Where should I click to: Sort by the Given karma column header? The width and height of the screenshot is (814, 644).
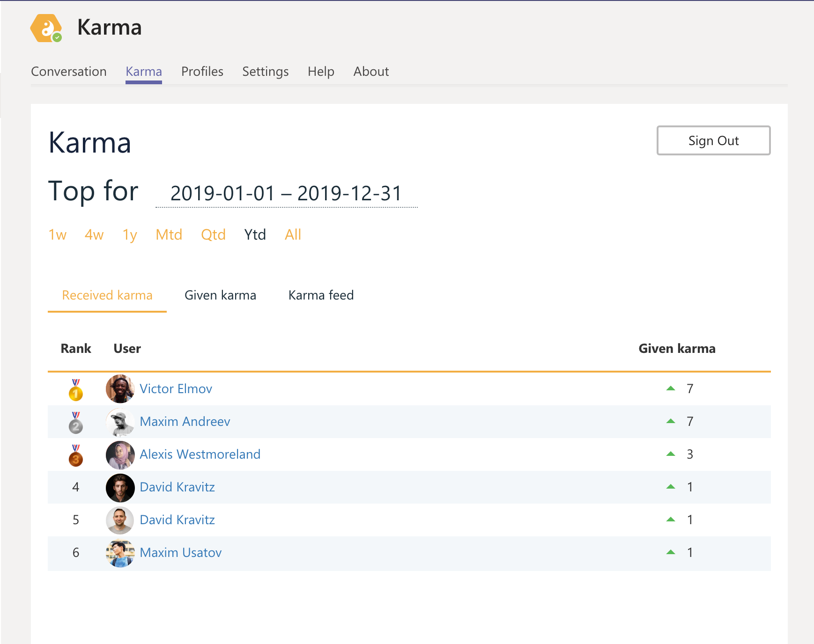tap(677, 348)
